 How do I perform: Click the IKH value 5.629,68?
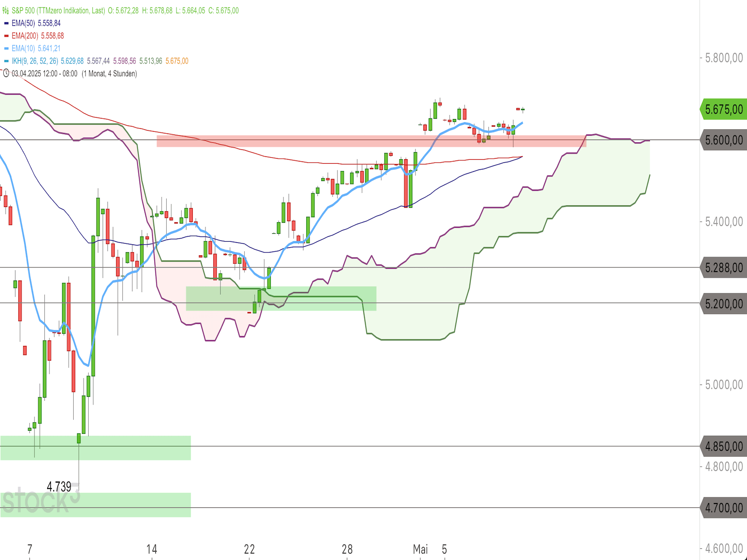coord(72,61)
